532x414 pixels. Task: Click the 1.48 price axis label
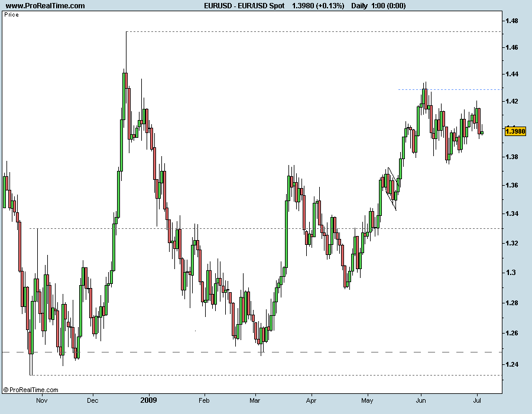(x=512, y=21)
